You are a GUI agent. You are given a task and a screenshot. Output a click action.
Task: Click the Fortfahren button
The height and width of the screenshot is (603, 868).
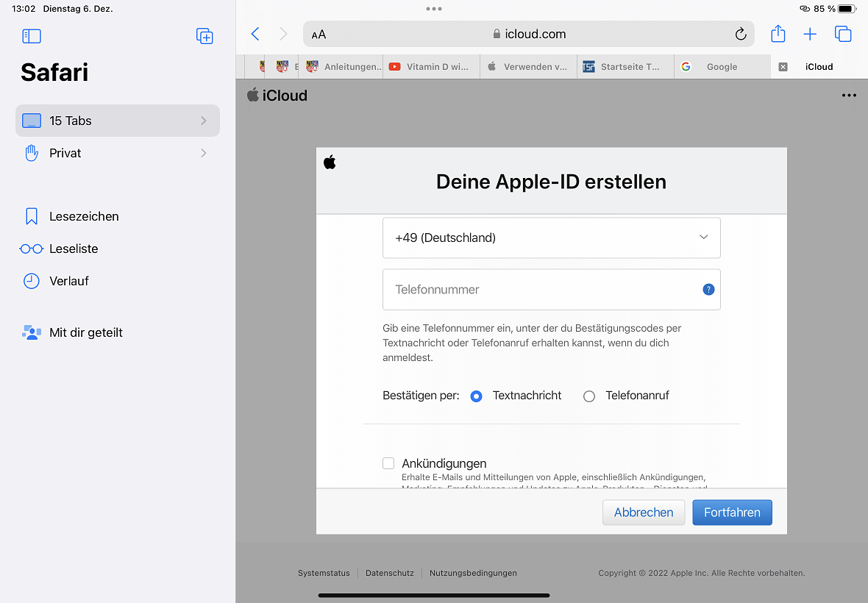(733, 513)
